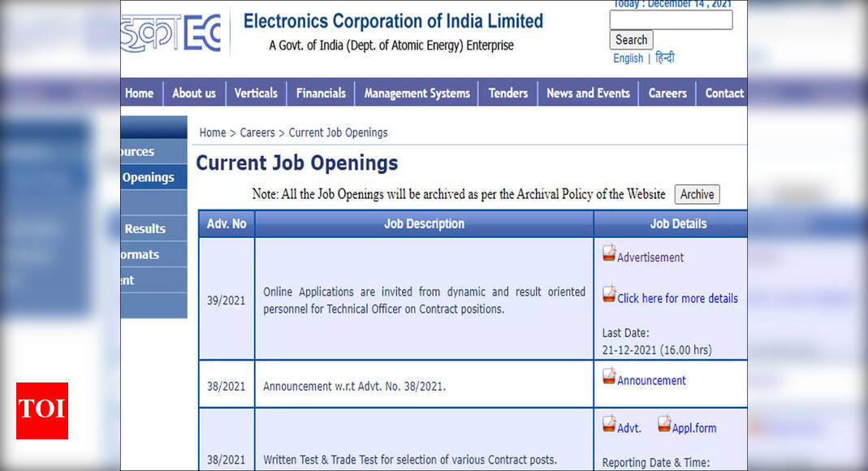868x471 pixels.
Task: Open the Appl.form link
Action: click(x=694, y=428)
